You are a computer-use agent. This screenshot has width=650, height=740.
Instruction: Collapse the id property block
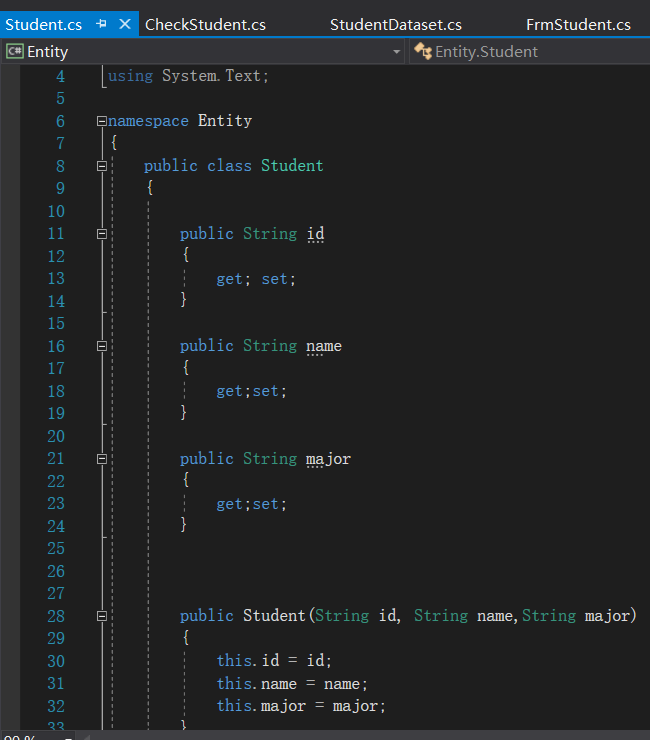tap(101, 234)
